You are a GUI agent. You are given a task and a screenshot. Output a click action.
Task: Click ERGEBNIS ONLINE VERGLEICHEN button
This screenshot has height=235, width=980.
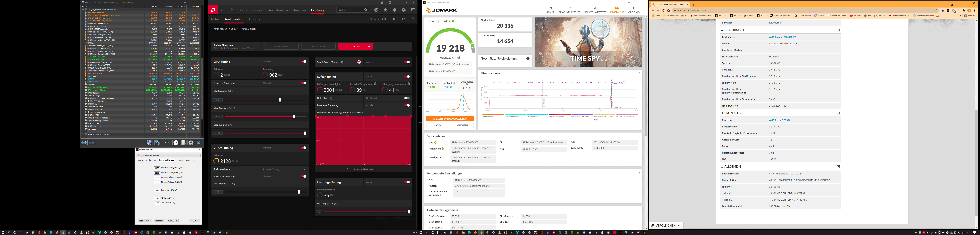(x=450, y=119)
